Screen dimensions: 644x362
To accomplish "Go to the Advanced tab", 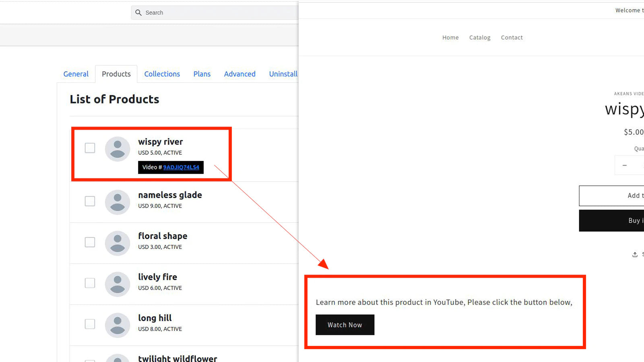I will click(x=239, y=74).
